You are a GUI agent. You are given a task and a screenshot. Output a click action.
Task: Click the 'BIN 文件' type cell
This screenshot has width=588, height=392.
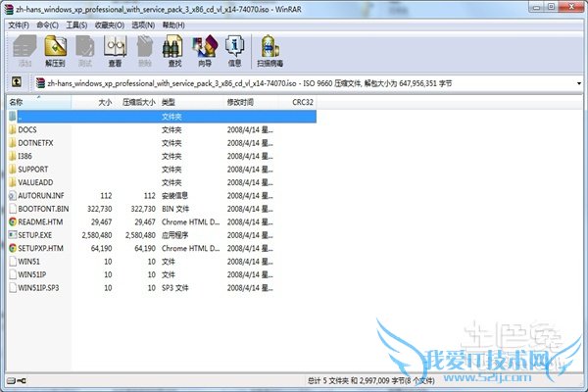tap(175, 209)
